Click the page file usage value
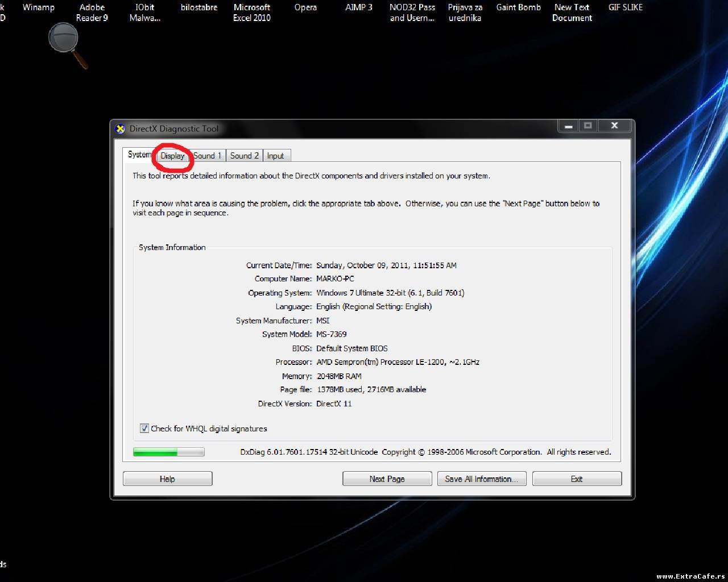 pyautogui.click(x=371, y=389)
